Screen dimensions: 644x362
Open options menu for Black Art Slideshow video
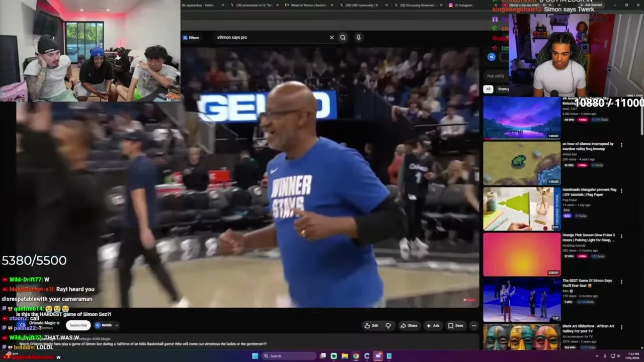[621, 327]
